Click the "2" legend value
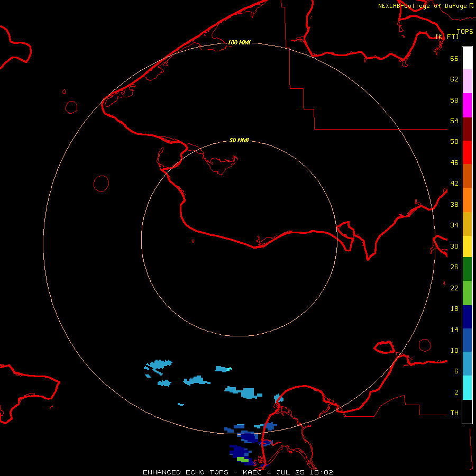The width and height of the screenshot is (476, 476). click(456, 392)
